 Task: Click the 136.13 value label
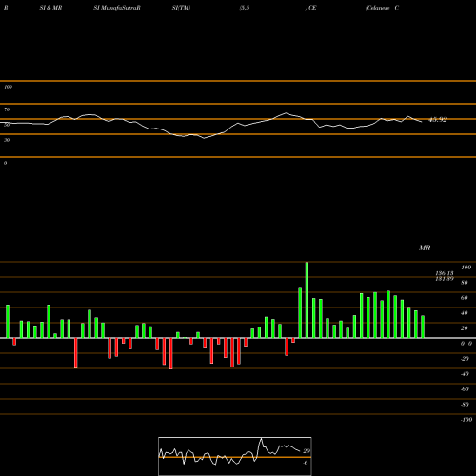(445, 273)
